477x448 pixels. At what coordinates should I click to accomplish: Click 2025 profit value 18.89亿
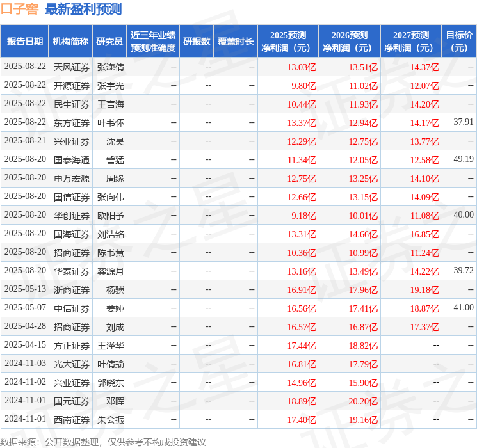tap(302, 401)
